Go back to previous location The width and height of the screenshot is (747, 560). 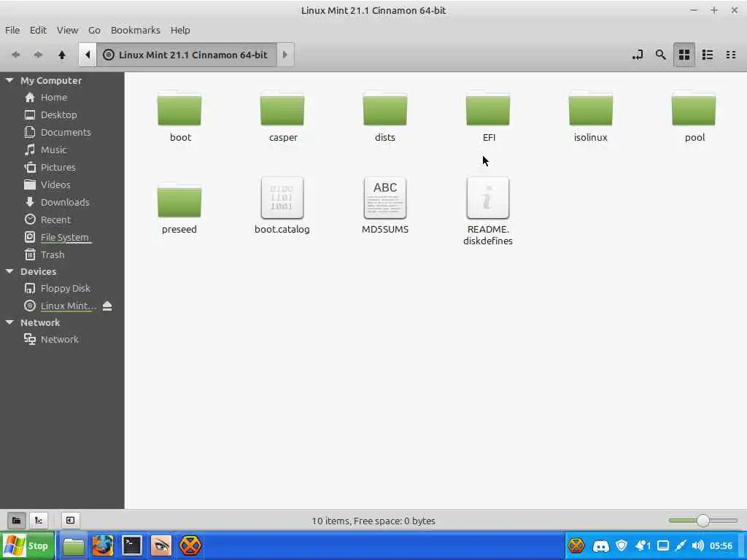pos(16,55)
